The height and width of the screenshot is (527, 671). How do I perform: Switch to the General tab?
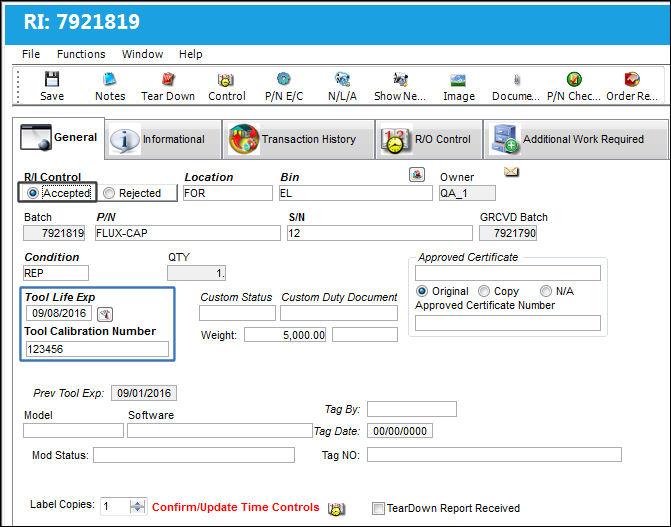pyautogui.click(x=59, y=138)
